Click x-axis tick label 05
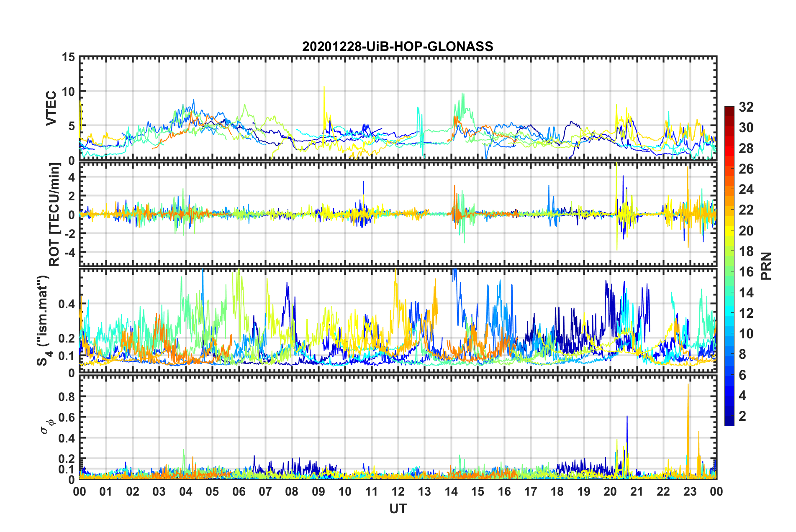This screenshot has height=532, width=796. pos(212,491)
